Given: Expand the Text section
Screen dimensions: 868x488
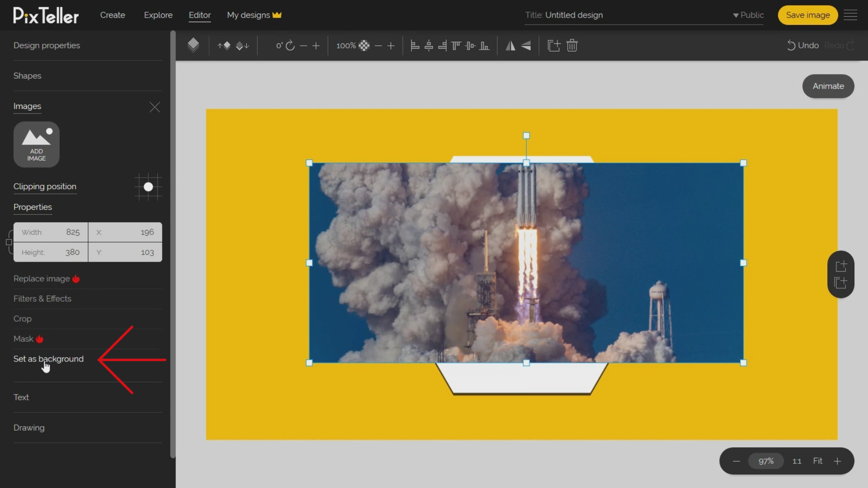Looking at the screenshot, I should [21, 397].
